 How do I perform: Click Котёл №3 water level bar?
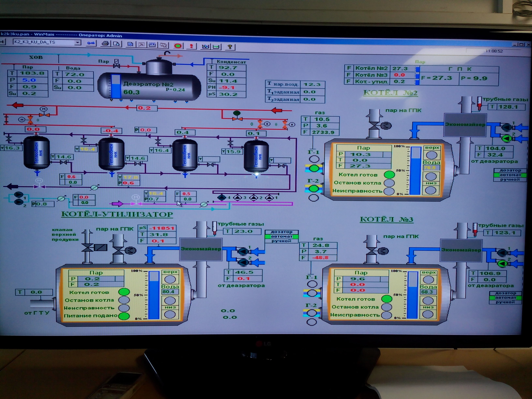[x=413, y=295]
